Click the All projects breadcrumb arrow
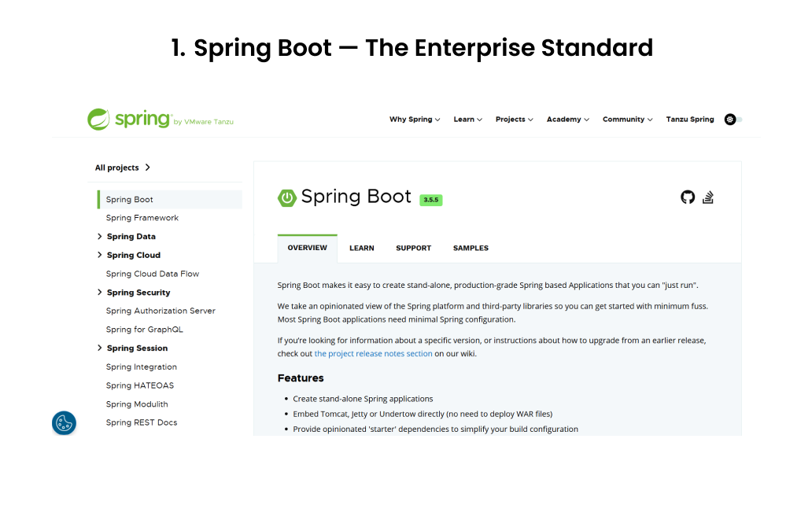Viewport: 812px width, 505px height. click(x=147, y=167)
